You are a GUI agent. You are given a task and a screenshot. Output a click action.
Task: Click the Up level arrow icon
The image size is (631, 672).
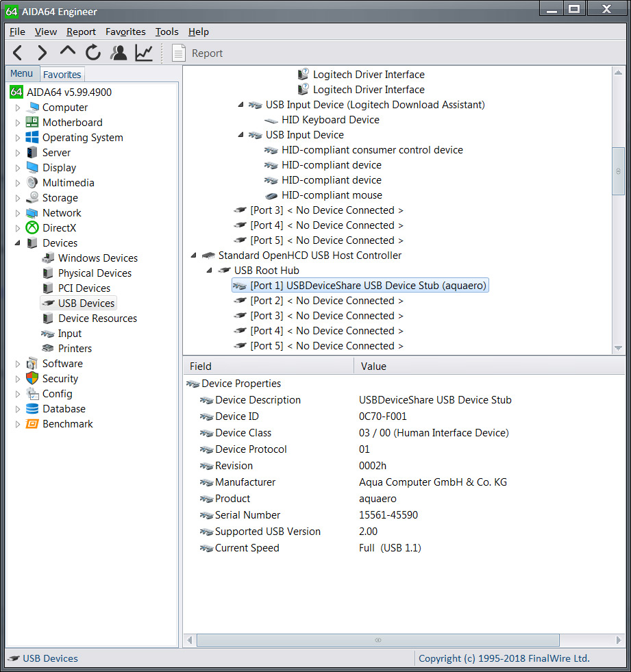(x=67, y=51)
